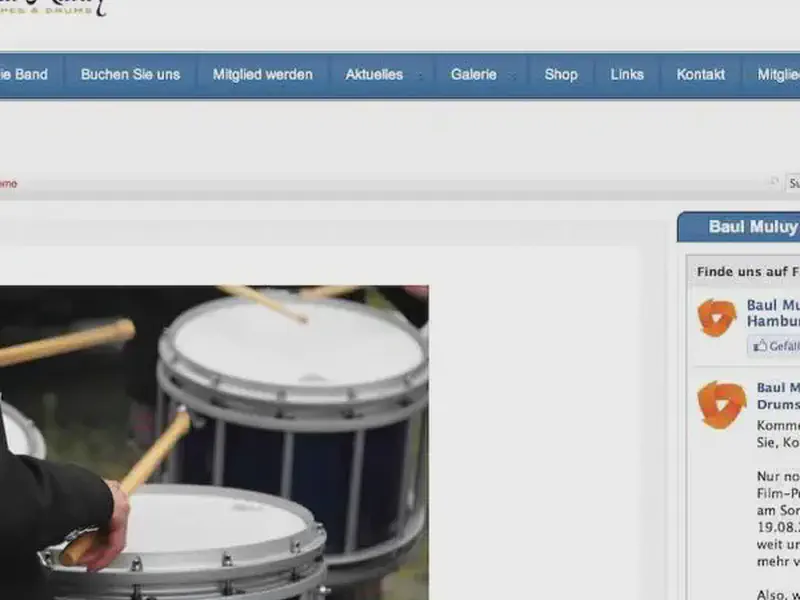
Task: Open the cut-off Mitglied item at the navigation bar's right end
Action: (x=779, y=74)
